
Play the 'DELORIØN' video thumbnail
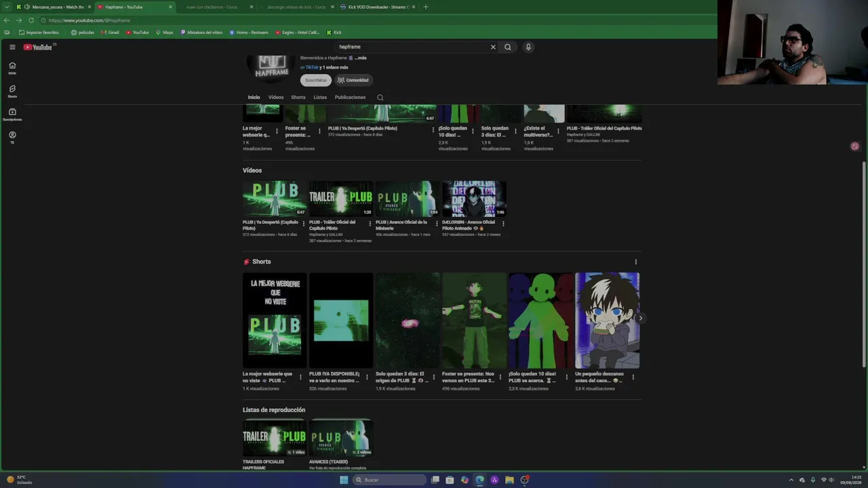point(474,199)
